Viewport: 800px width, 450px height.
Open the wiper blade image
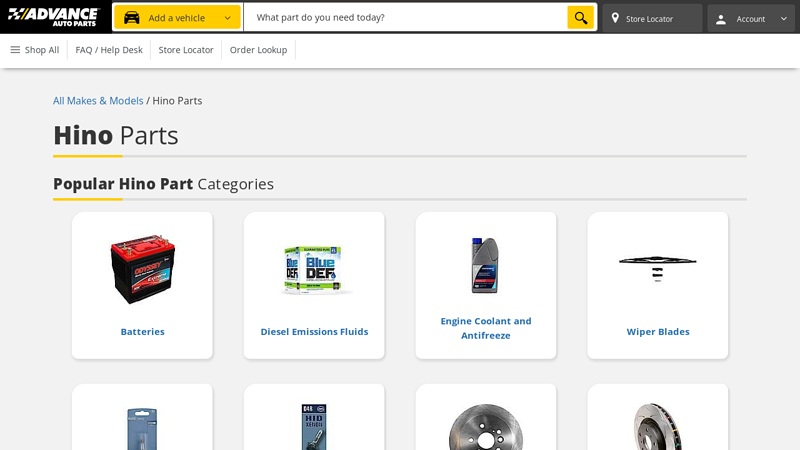(658, 268)
